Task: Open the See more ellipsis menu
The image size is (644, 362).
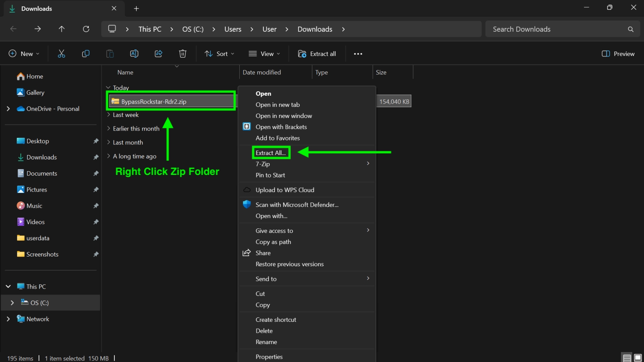Action: [x=358, y=54]
